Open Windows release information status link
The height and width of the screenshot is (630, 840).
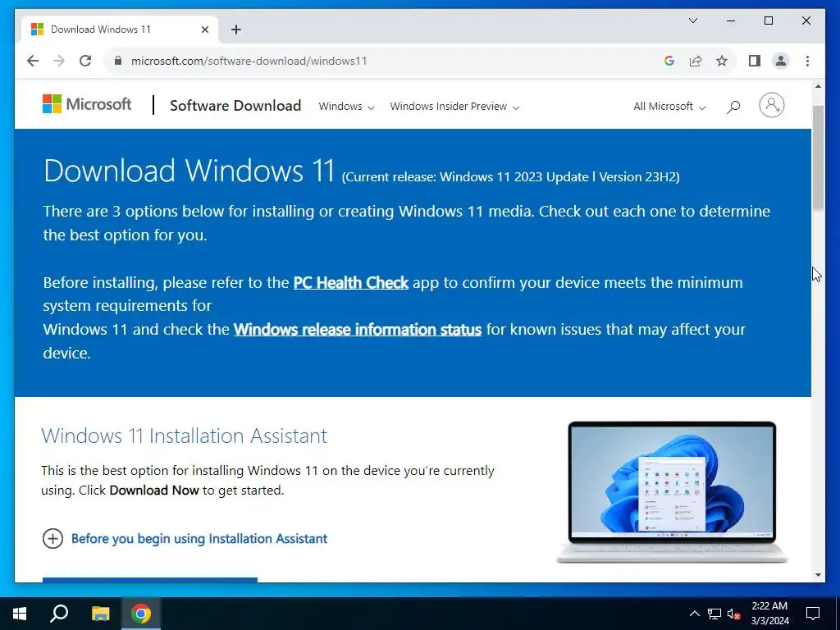[358, 329]
